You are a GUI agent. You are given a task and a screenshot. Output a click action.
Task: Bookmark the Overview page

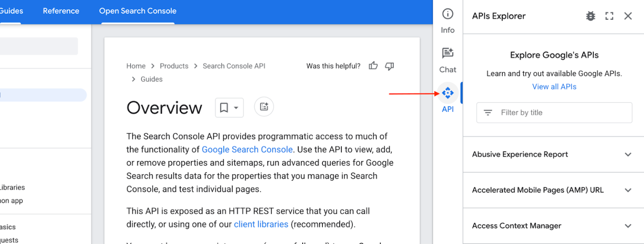(x=224, y=108)
